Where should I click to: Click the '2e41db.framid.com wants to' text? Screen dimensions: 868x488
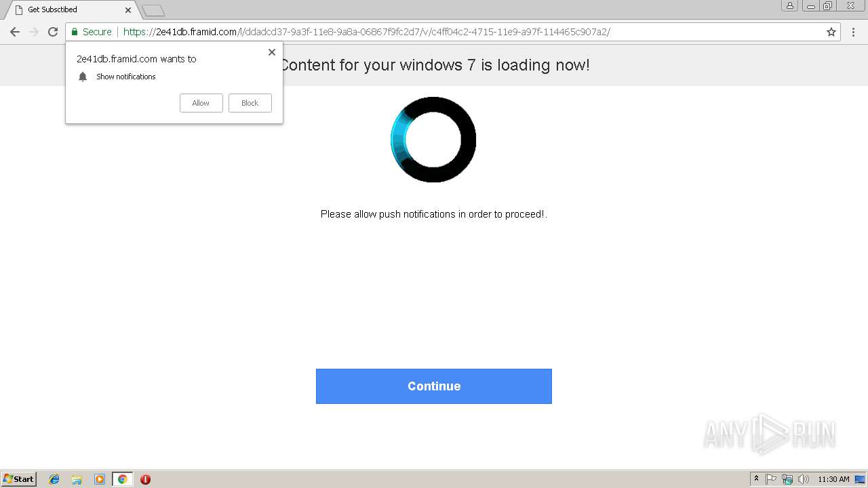(136, 59)
